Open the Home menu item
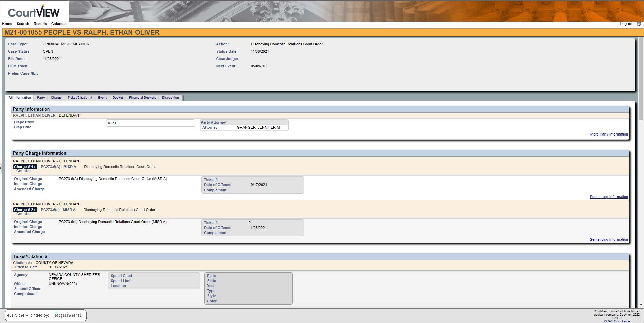644x323 pixels. click(7, 24)
